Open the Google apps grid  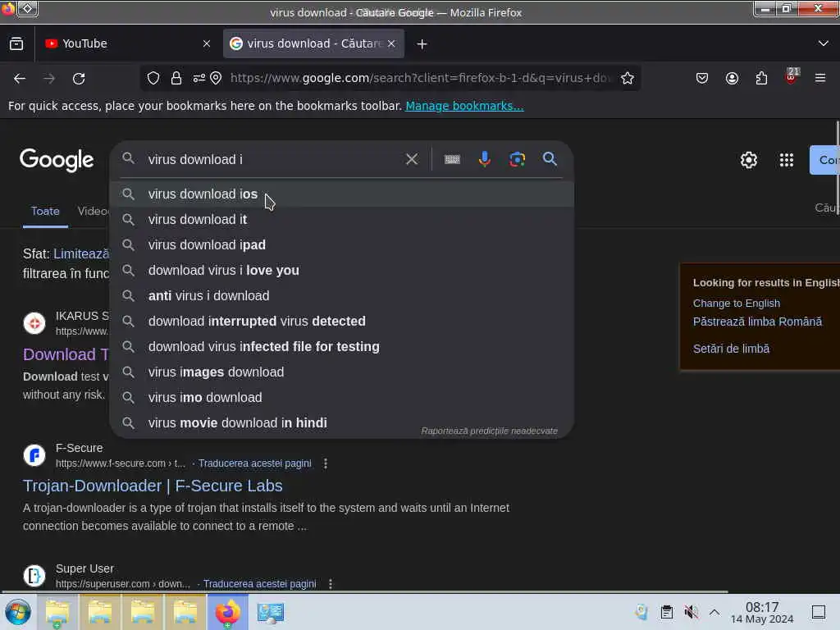coord(787,160)
